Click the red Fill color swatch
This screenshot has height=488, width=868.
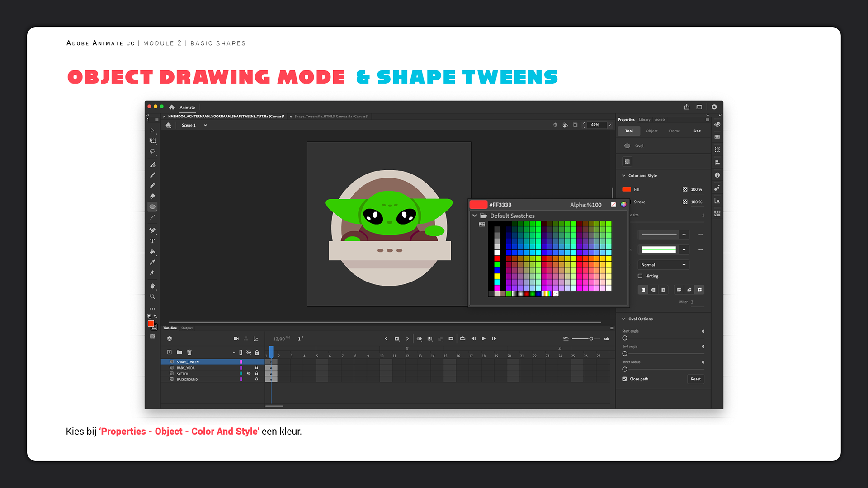(627, 189)
